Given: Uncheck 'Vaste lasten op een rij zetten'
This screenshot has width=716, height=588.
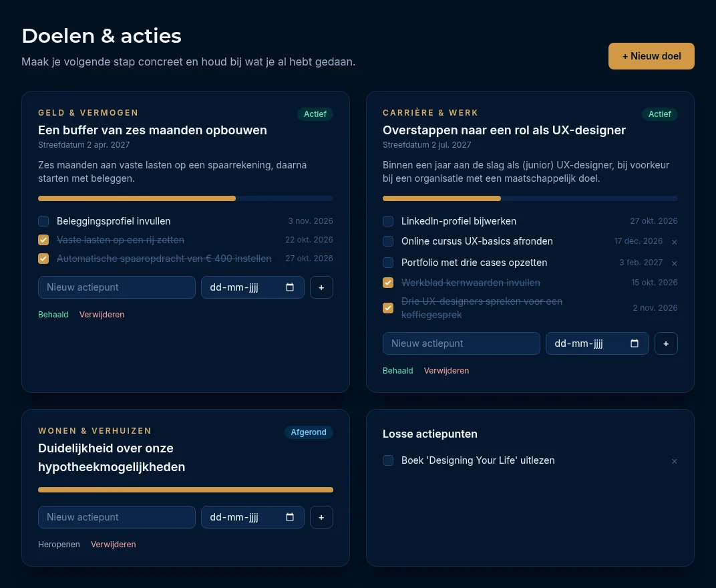Looking at the screenshot, I should pyautogui.click(x=43, y=240).
